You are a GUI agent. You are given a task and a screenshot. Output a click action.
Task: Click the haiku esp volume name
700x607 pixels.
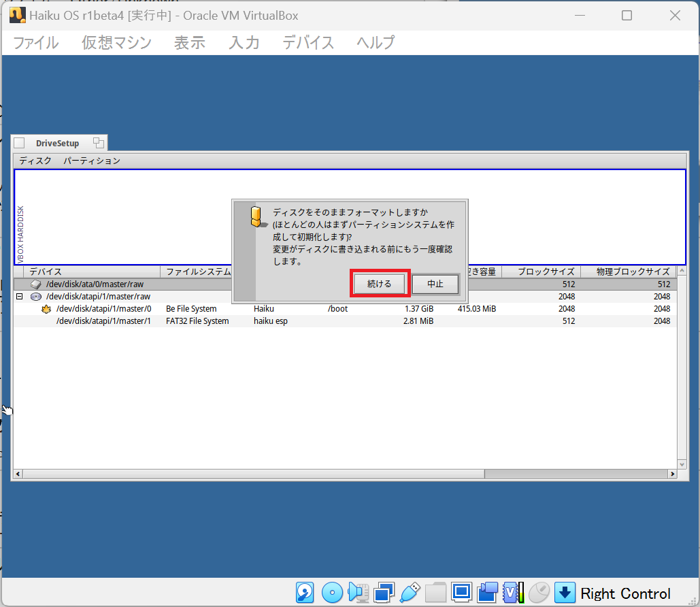[x=271, y=321]
